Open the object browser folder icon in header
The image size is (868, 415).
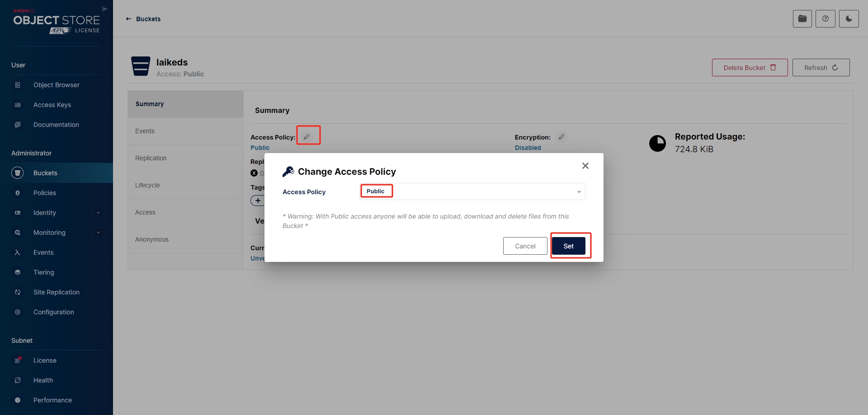pyautogui.click(x=802, y=19)
